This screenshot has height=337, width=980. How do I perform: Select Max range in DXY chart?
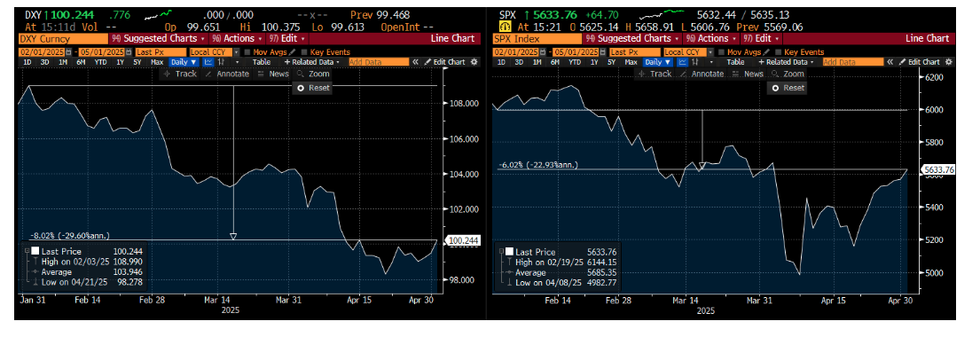pyautogui.click(x=157, y=62)
